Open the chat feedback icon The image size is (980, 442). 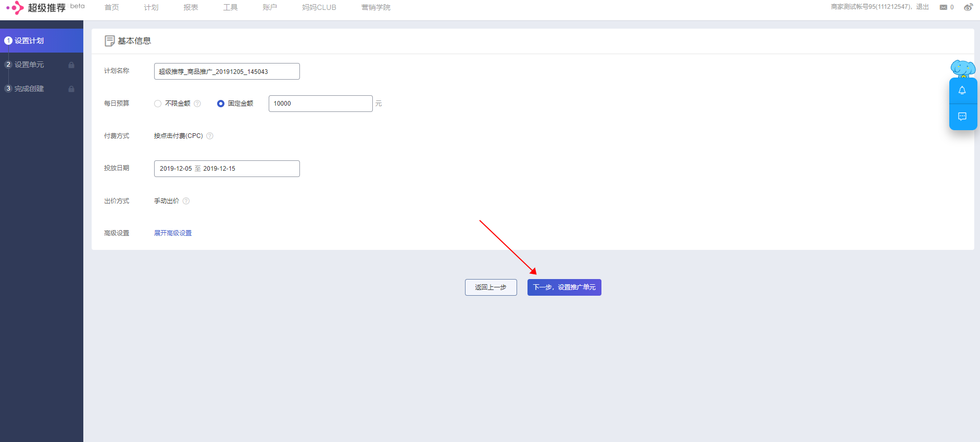[962, 116]
